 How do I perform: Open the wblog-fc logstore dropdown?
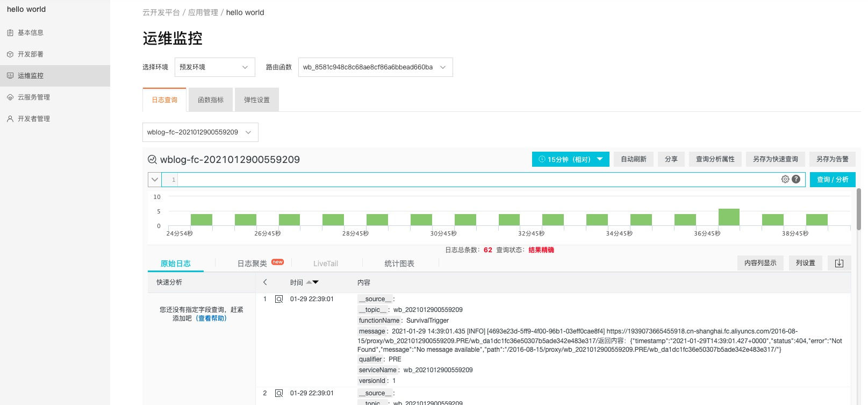click(x=200, y=132)
